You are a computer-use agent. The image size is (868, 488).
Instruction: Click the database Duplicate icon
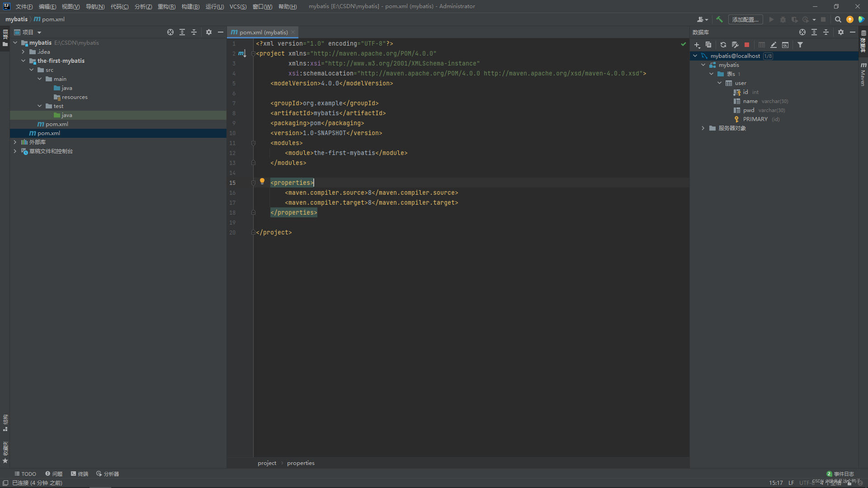pos(708,45)
